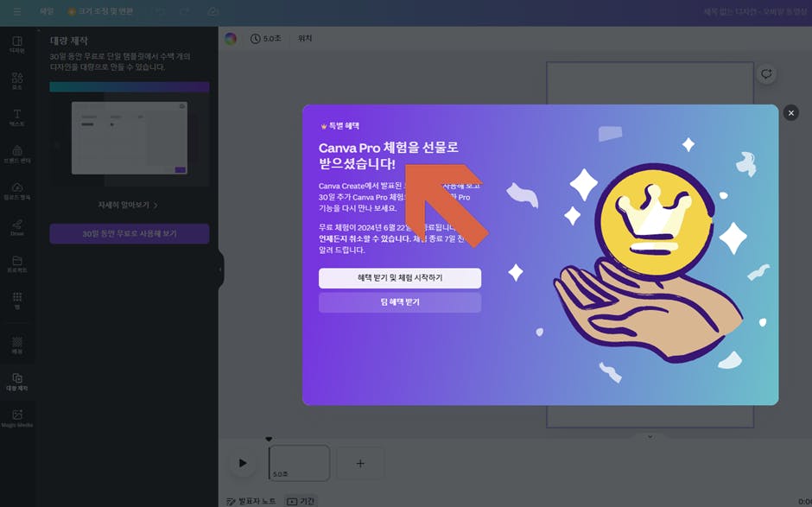Viewport: 812px width, 507px height.
Task: Click the cloud save status icon
Action: [213, 11]
